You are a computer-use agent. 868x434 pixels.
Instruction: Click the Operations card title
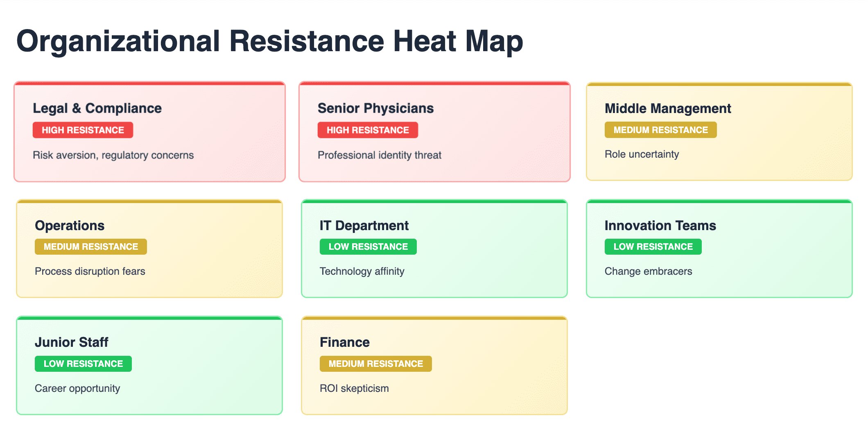pyautogui.click(x=70, y=226)
